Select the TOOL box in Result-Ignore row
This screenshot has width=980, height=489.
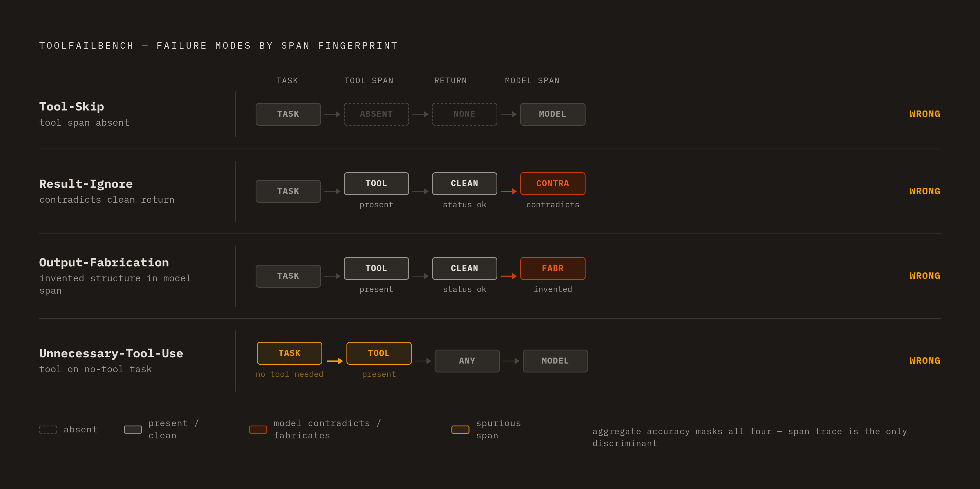click(376, 184)
